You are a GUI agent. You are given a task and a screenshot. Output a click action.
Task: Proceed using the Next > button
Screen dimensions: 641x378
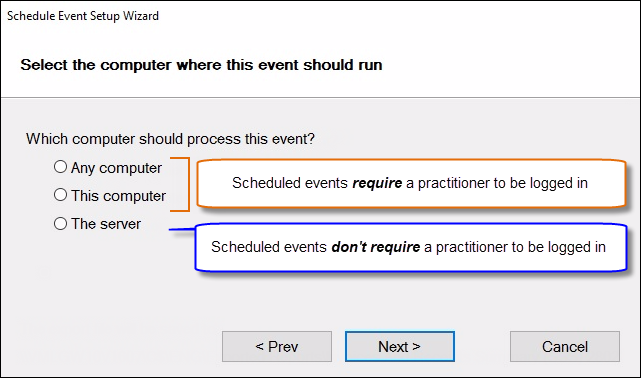pyautogui.click(x=400, y=347)
